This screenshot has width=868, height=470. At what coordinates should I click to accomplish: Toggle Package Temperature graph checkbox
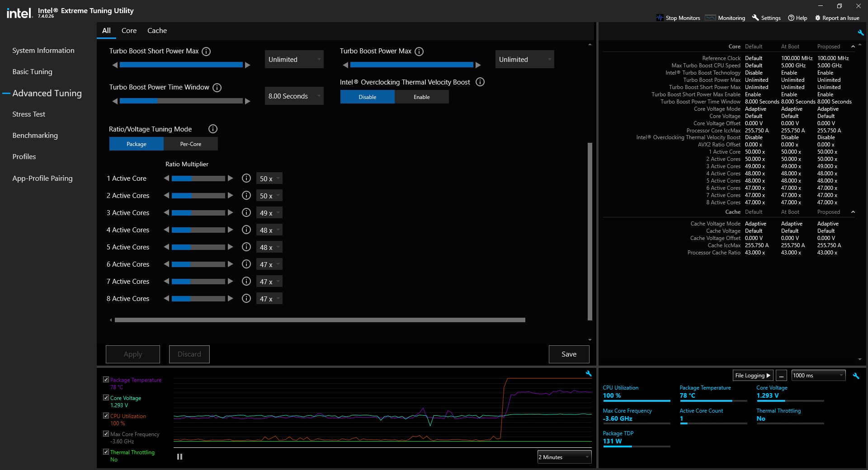point(106,380)
